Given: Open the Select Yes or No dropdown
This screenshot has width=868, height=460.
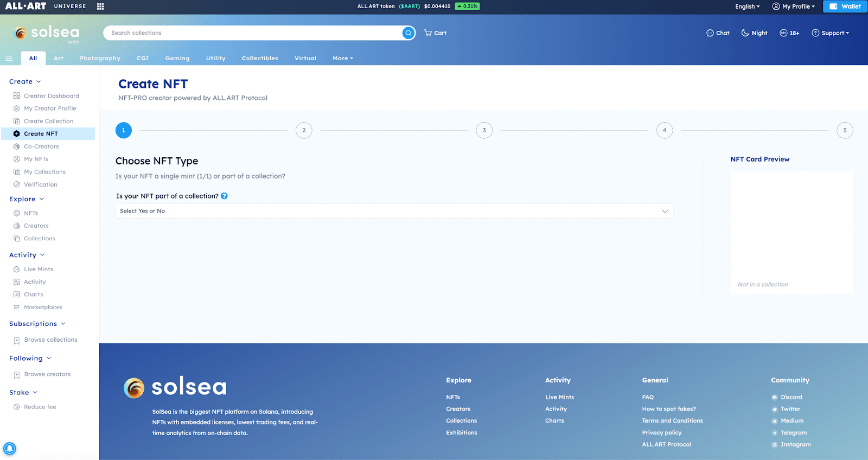Looking at the screenshot, I should pyautogui.click(x=394, y=211).
